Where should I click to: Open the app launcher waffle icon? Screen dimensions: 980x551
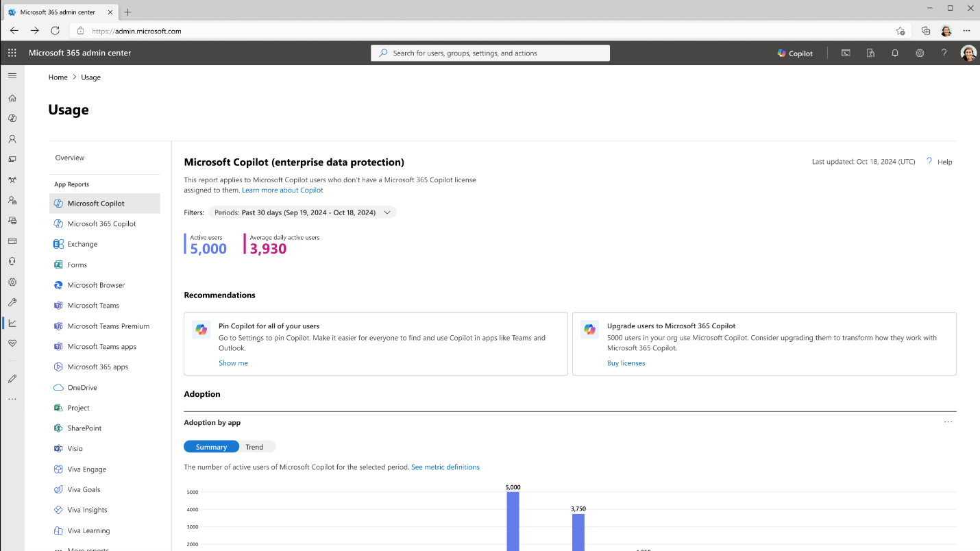pos(12,53)
